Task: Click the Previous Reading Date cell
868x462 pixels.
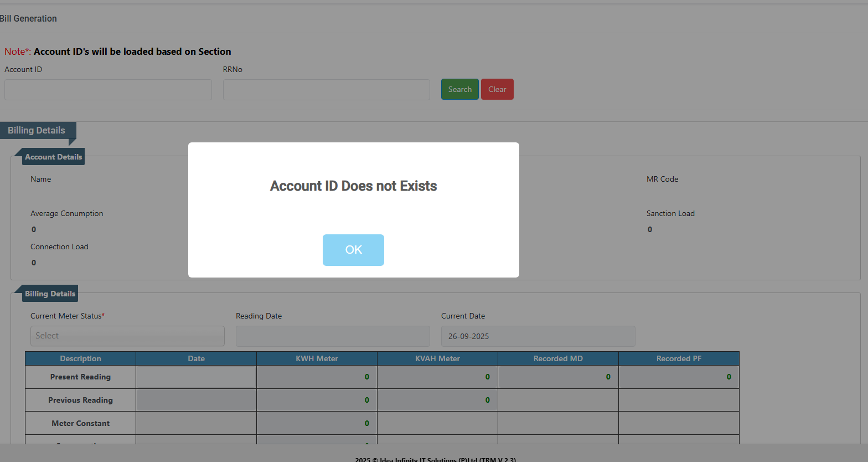Action: (196, 400)
